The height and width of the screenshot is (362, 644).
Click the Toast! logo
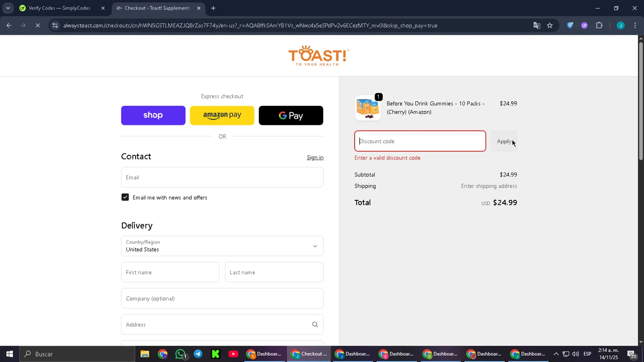click(x=319, y=56)
